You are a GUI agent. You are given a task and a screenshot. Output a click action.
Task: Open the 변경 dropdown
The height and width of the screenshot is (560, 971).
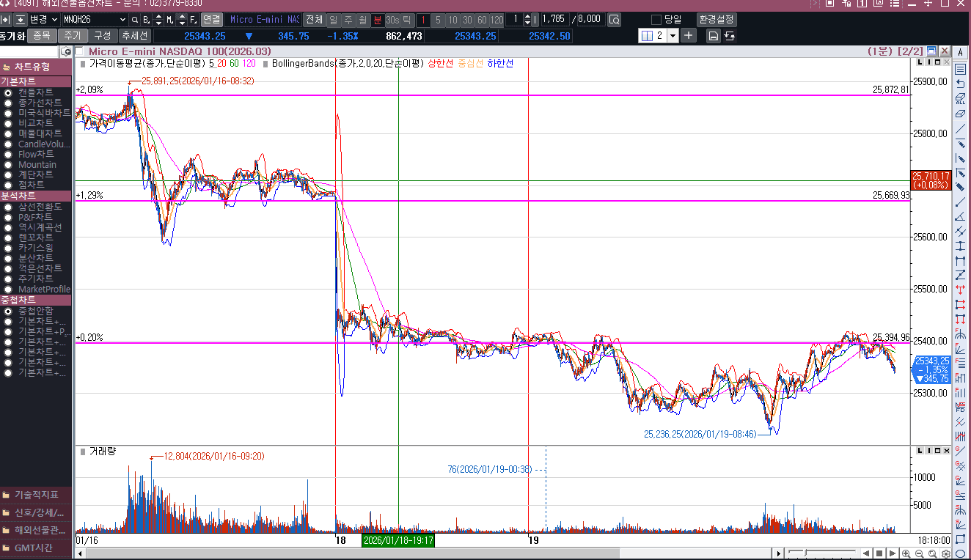54,19
